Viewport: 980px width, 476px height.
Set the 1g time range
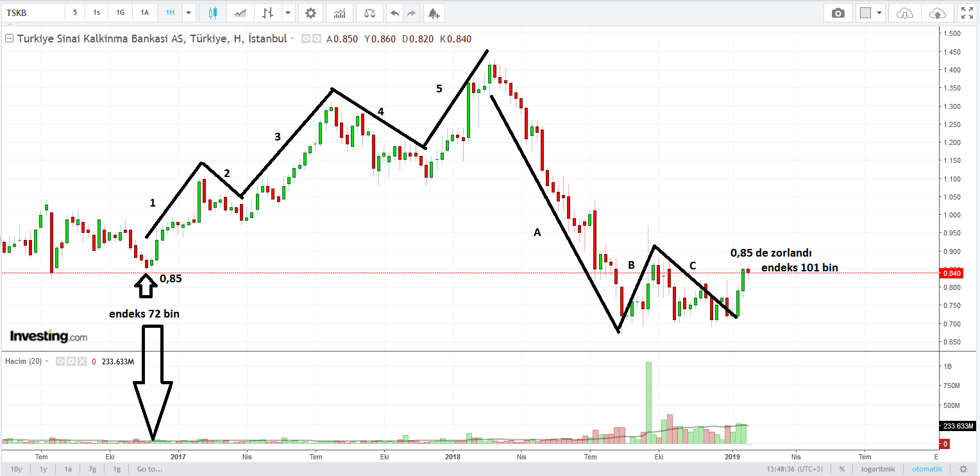[x=117, y=469]
